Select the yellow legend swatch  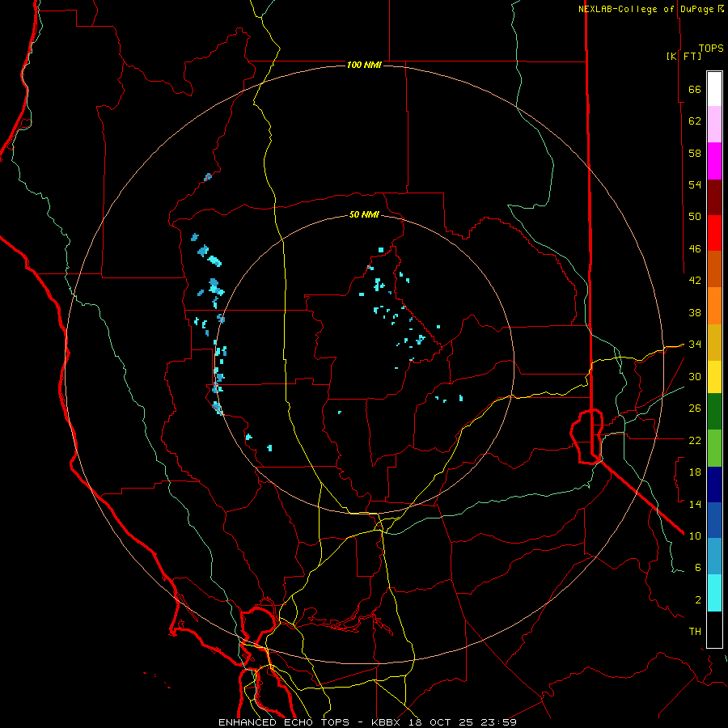(714, 377)
